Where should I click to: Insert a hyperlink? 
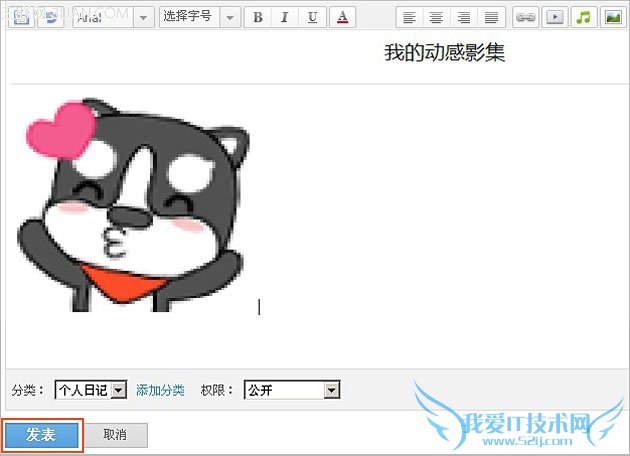(x=524, y=17)
